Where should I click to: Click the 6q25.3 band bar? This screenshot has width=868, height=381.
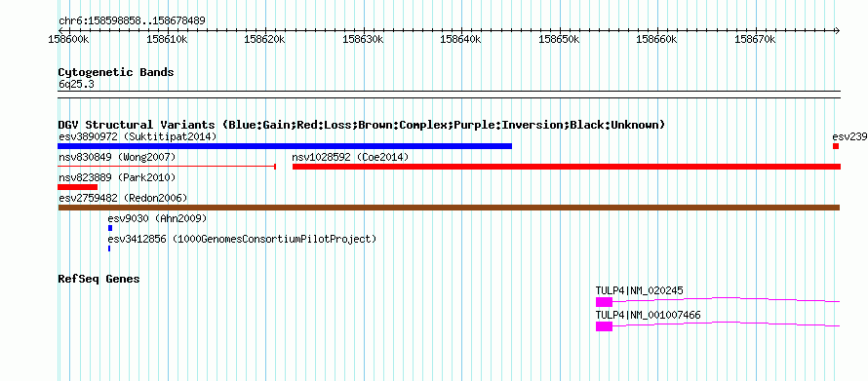[449, 95]
